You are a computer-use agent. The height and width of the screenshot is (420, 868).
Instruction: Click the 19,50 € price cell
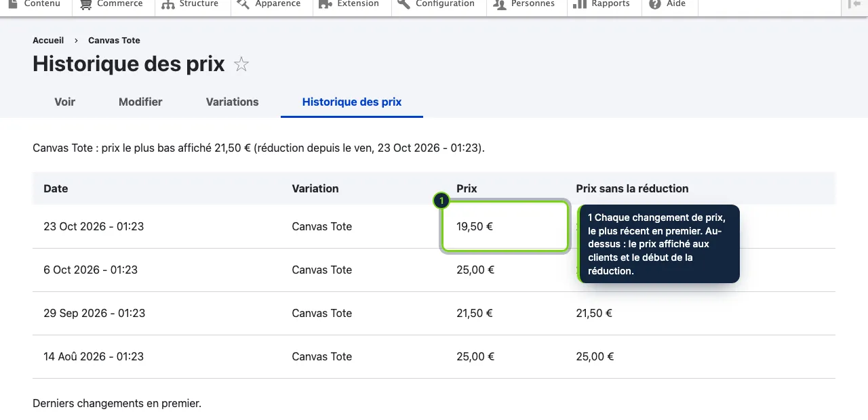click(x=505, y=227)
